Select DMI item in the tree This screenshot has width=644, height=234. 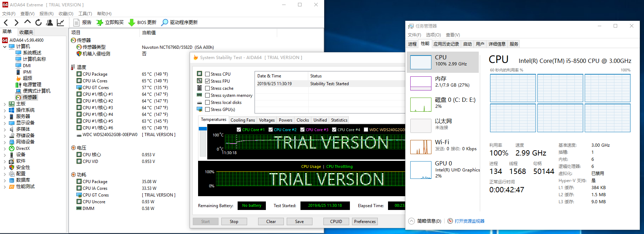(27, 65)
